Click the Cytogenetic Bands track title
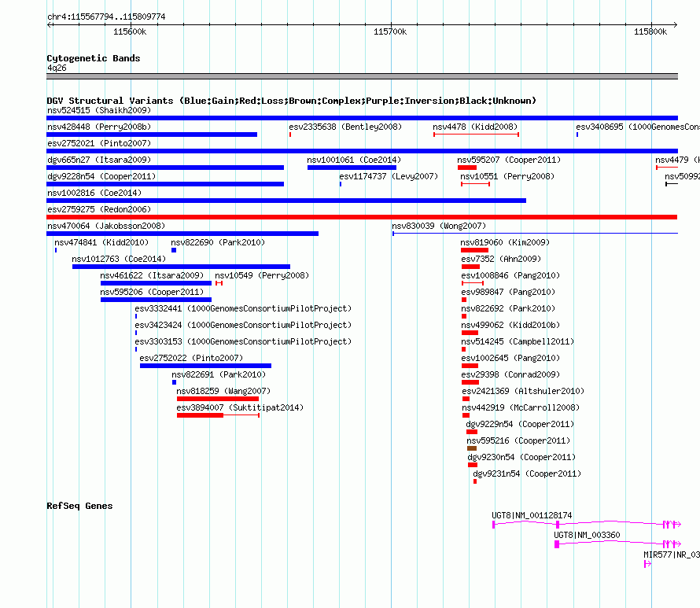Screen dimensions: 700x608 pyautogui.click(x=94, y=58)
